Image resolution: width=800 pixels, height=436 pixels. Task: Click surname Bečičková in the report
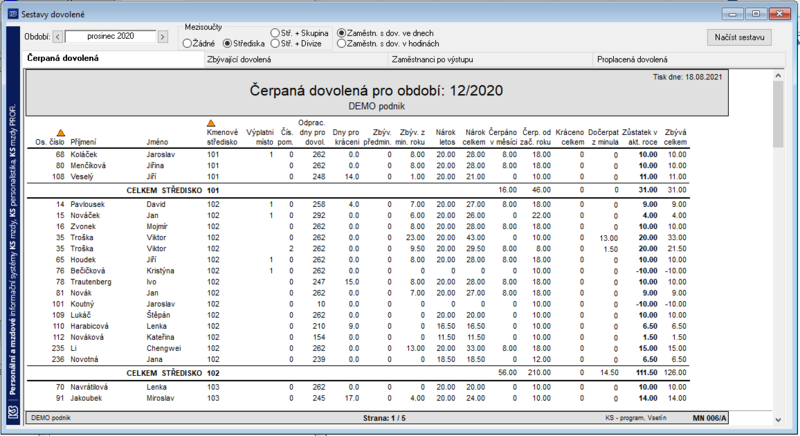(88, 271)
